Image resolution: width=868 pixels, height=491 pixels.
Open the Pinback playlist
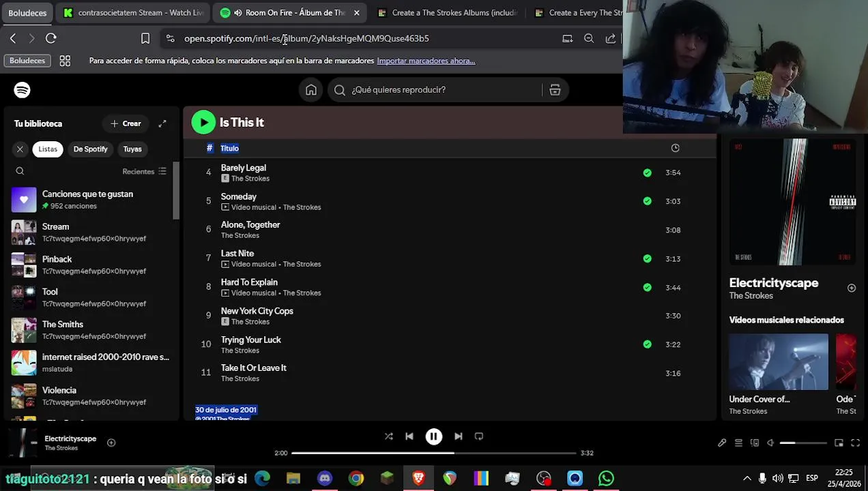pos(91,265)
